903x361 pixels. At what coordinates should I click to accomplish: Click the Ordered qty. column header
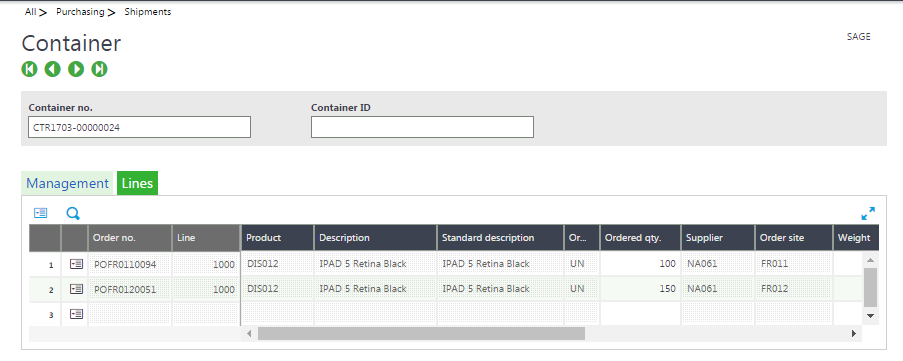click(x=640, y=238)
